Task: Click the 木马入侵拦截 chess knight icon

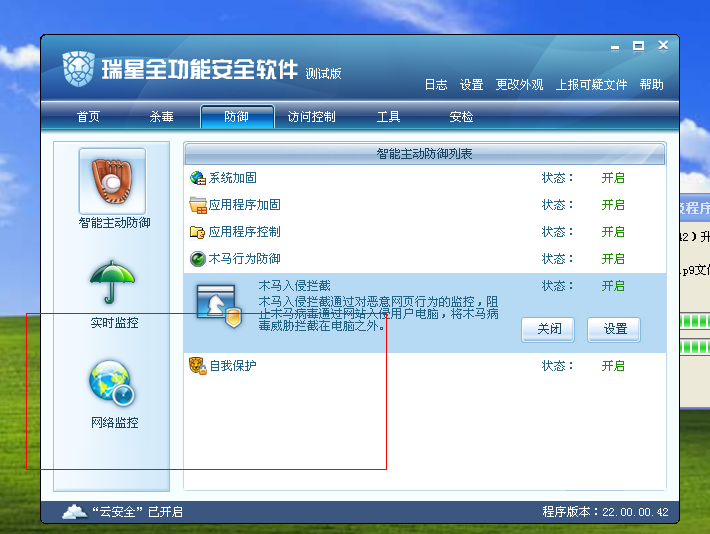Action: [219, 306]
